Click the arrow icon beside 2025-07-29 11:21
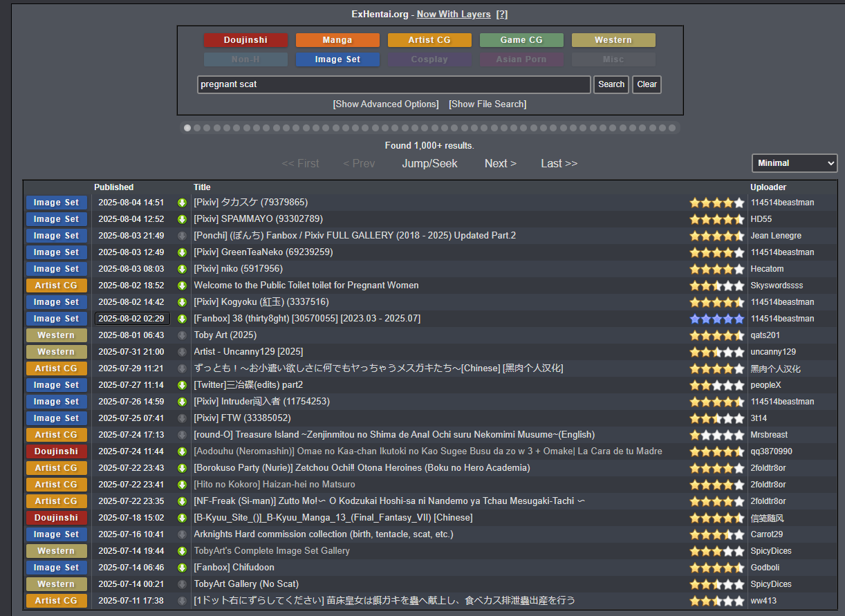 tap(183, 368)
